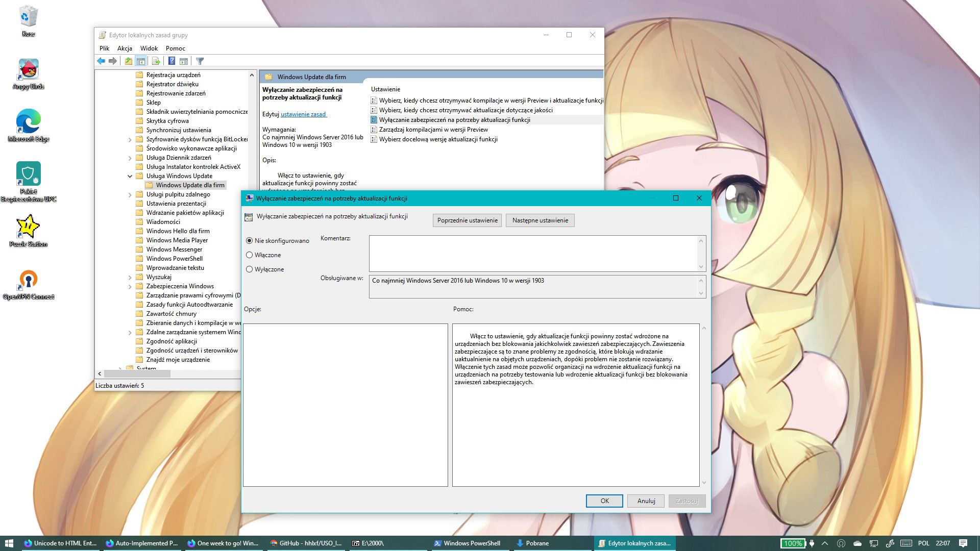The width and height of the screenshot is (980, 551).
Task: Toggle the show/hide console tree icon
Action: pos(141,61)
